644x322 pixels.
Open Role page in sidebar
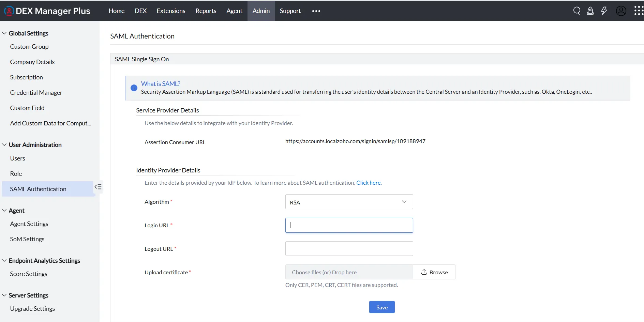(16, 174)
